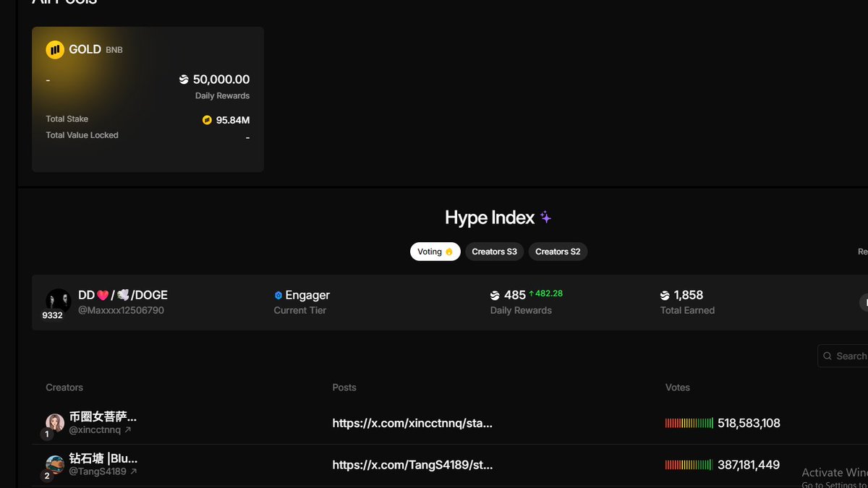Open the x.com post link by xincctnnq
The height and width of the screenshot is (488, 868).
412,423
